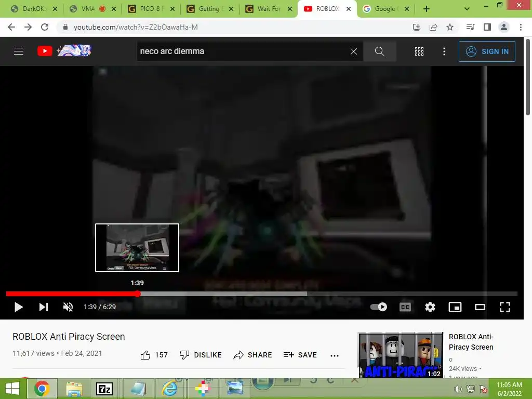532x399 pixels.
Task: Clear the search box text
Action: 353,51
